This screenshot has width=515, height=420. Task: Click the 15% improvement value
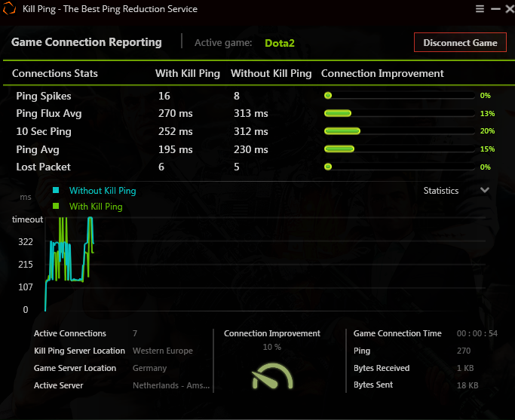pyautogui.click(x=487, y=149)
